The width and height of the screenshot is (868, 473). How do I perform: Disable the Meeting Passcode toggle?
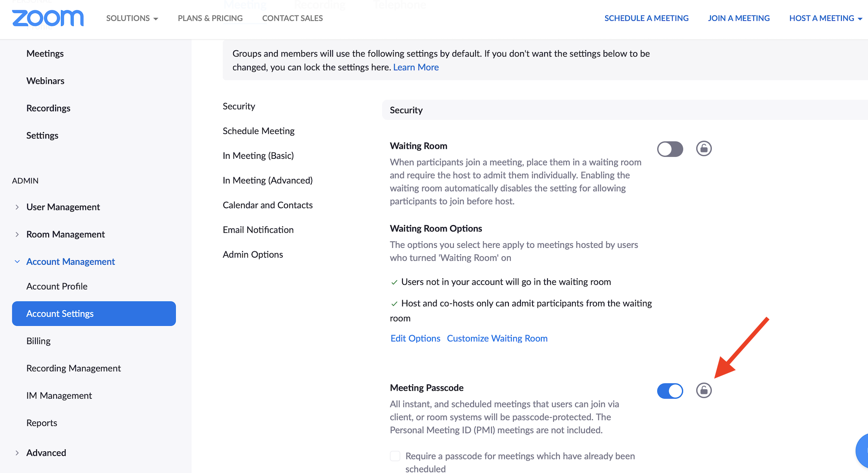pyautogui.click(x=670, y=391)
